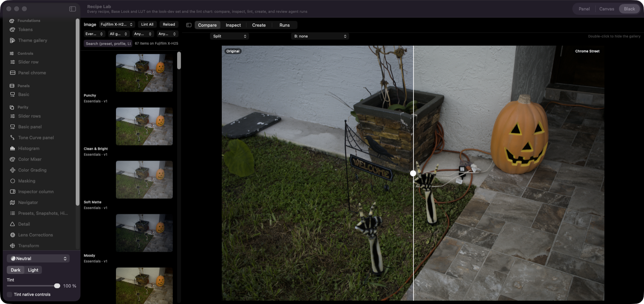Viewport: 644px width, 304px height.
Task: Click the Panels section icon
Action: coord(12,86)
